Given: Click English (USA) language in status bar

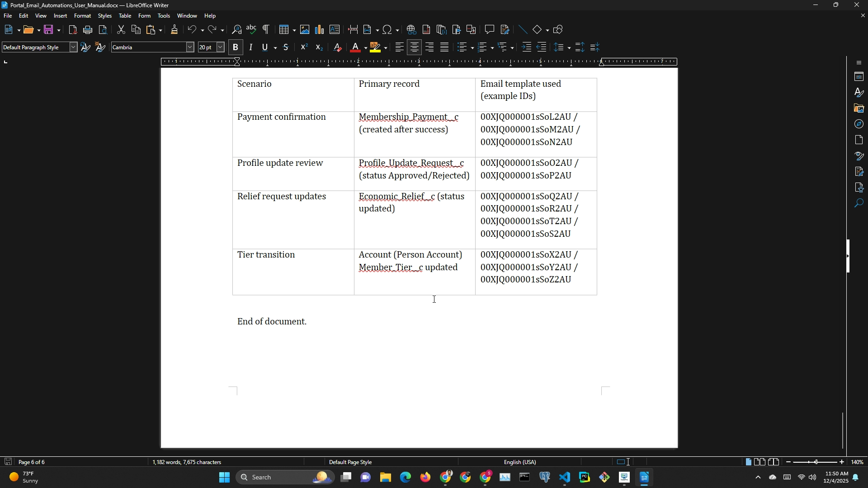Looking at the screenshot, I should tap(520, 462).
